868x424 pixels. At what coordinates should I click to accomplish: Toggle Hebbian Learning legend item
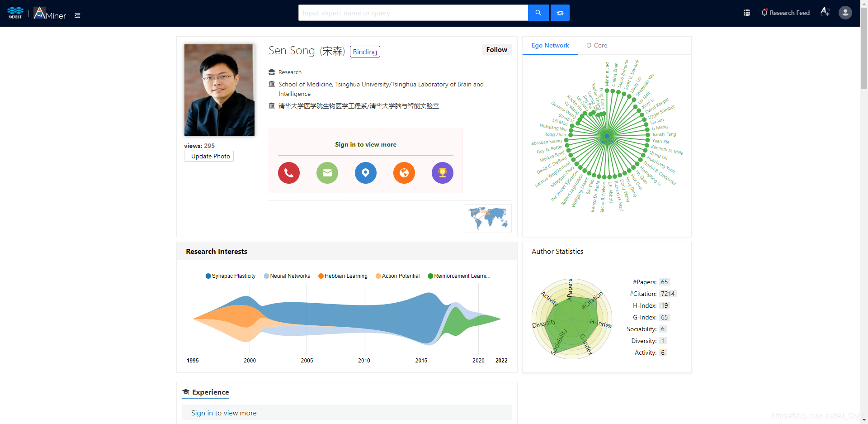(x=343, y=276)
